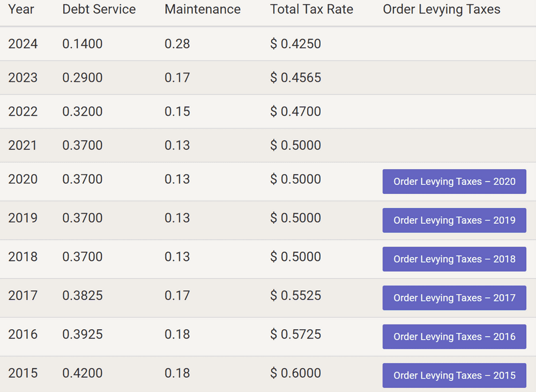536x392 pixels.
Task: Select Order Levying Taxes – 2017 button
Action: (x=454, y=298)
